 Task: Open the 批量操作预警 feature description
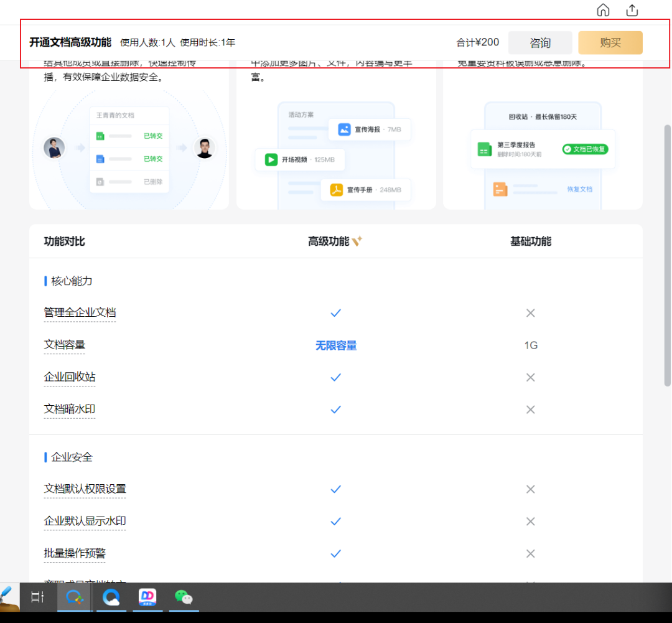75,553
